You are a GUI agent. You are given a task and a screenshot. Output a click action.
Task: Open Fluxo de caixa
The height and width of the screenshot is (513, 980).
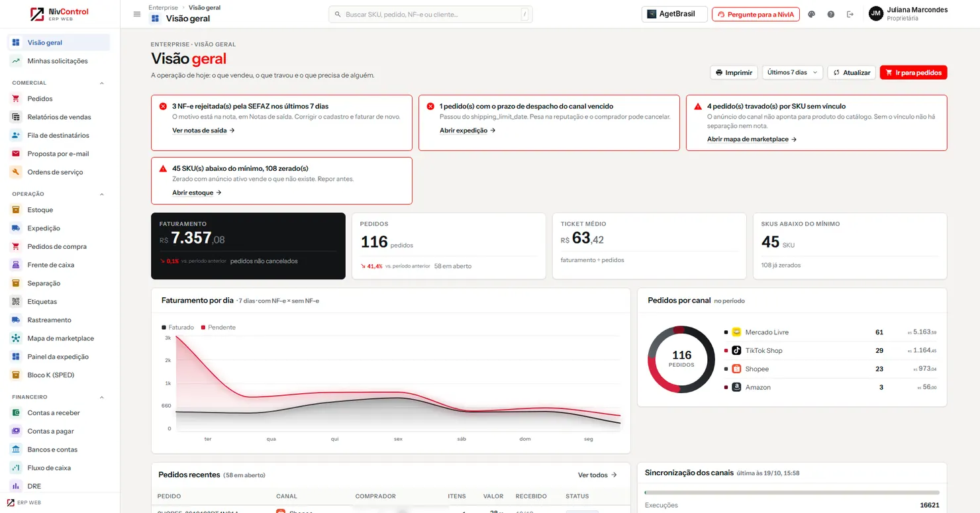pos(58,468)
